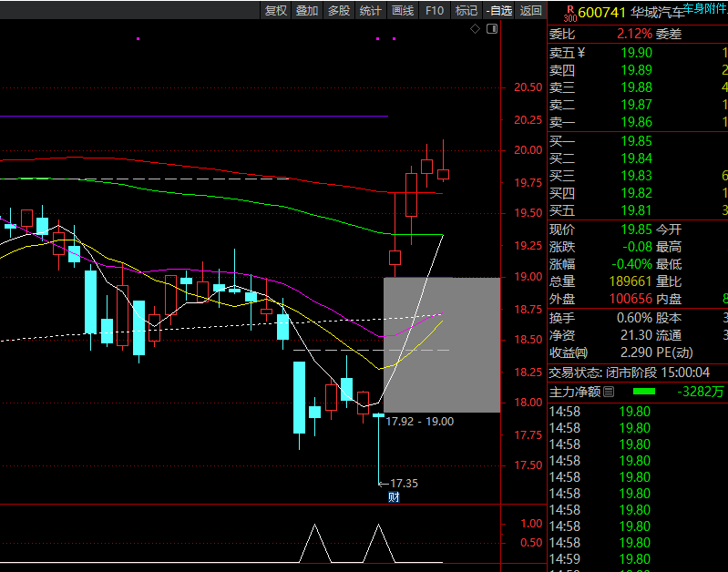Toggle -自选 watchlist removal
The height and width of the screenshot is (572, 728).
click(499, 10)
